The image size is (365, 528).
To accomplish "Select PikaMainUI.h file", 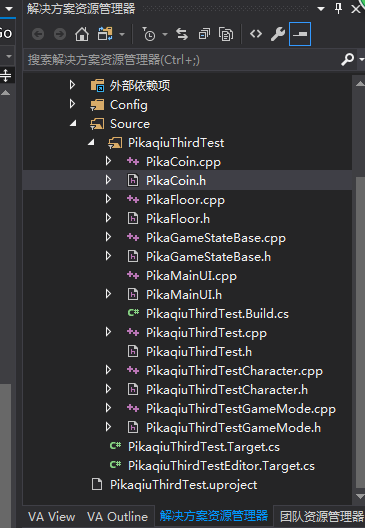I will point(184,295).
